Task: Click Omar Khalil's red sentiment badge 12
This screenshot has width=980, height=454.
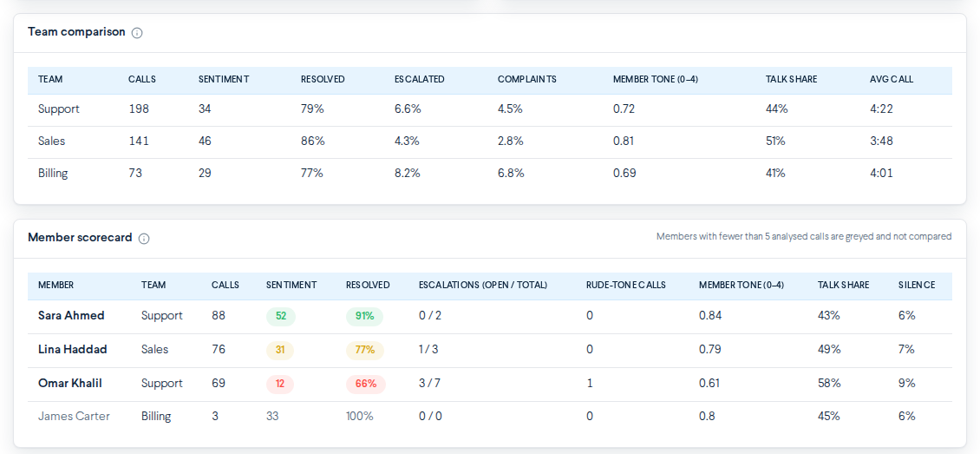Action: pyautogui.click(x=280, y=384)
